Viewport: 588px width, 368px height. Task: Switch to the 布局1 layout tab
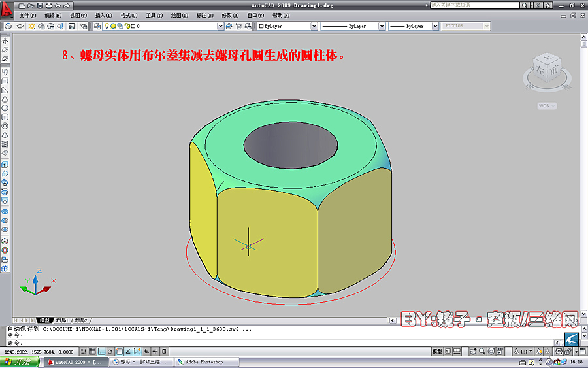point(62,320)
